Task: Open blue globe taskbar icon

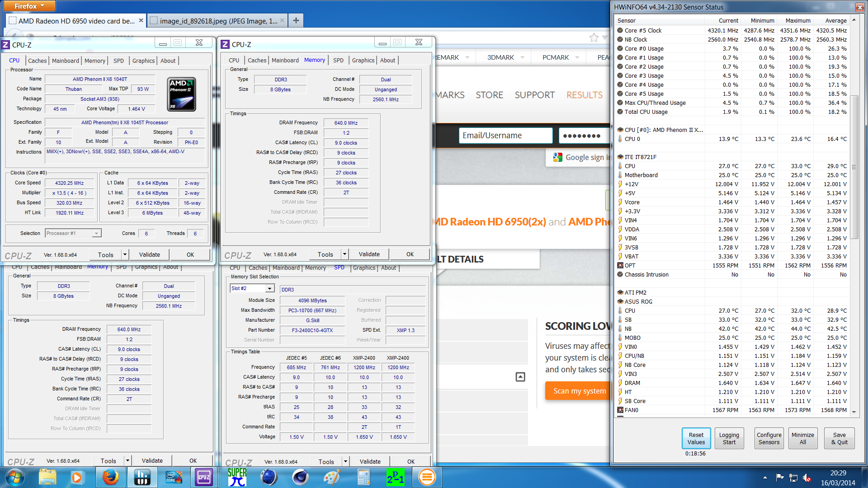Action: [269, 477]
